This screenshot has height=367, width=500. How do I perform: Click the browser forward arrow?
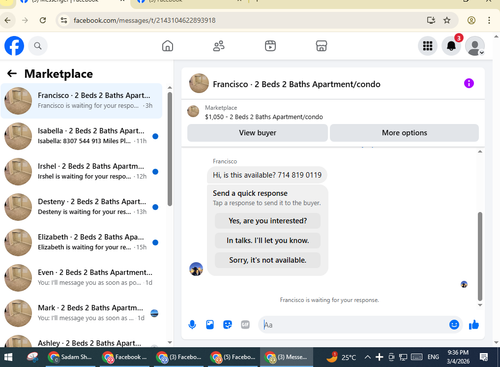tap(25, 20)
